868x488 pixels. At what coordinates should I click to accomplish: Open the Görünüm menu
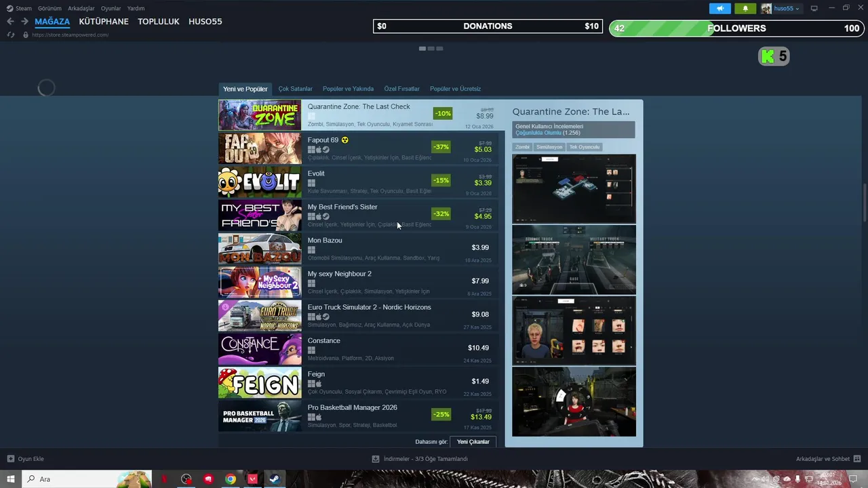click(50, 8)
